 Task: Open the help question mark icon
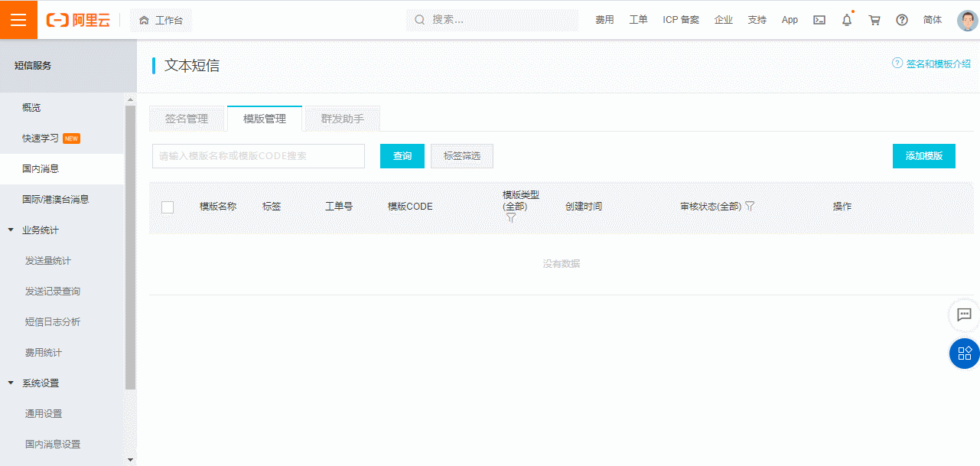coord(901,19)
